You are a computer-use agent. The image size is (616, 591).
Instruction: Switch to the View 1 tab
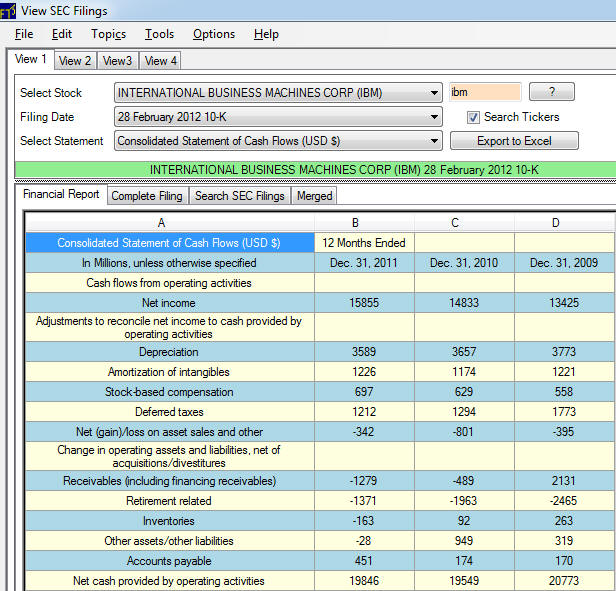pyautogui.click(x=31, y=59)
